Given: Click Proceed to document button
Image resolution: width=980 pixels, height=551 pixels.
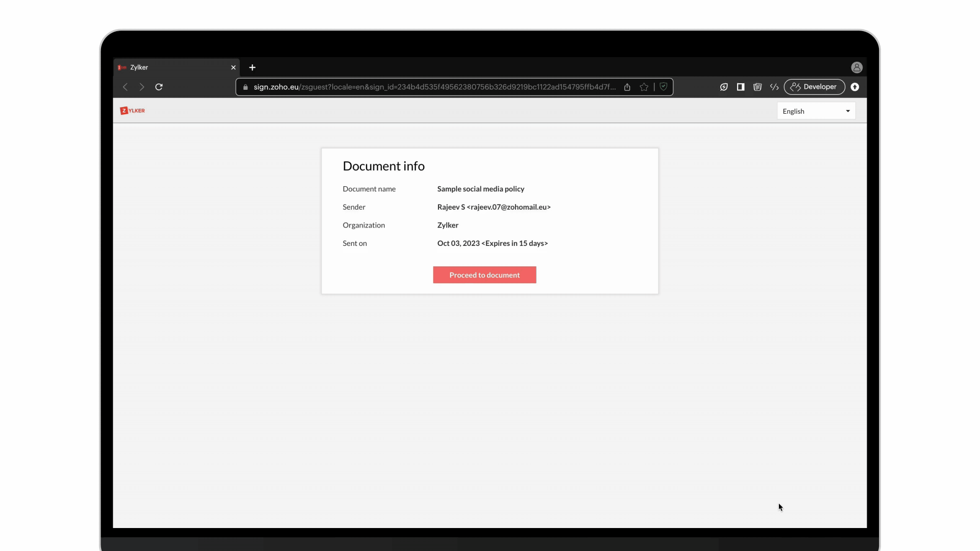Looking at the screenshot, I should click(484, 275).
